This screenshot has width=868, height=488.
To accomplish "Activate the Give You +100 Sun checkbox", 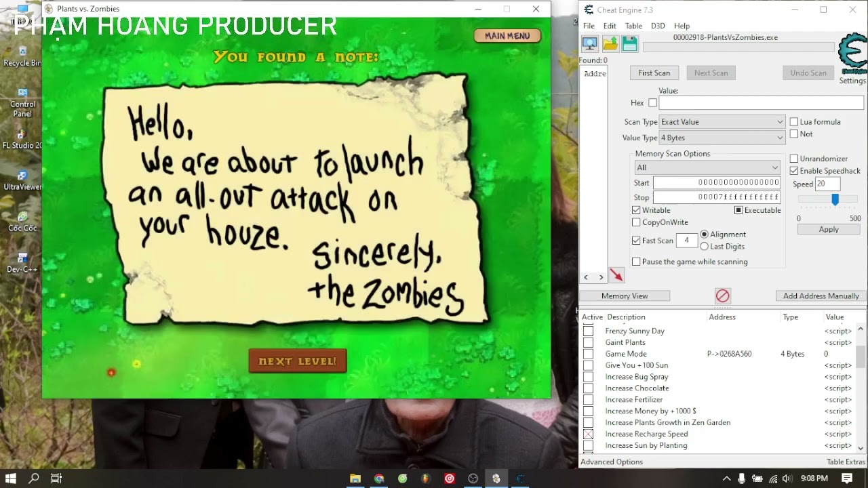I will pyautogui.click(x=588, y=365).
